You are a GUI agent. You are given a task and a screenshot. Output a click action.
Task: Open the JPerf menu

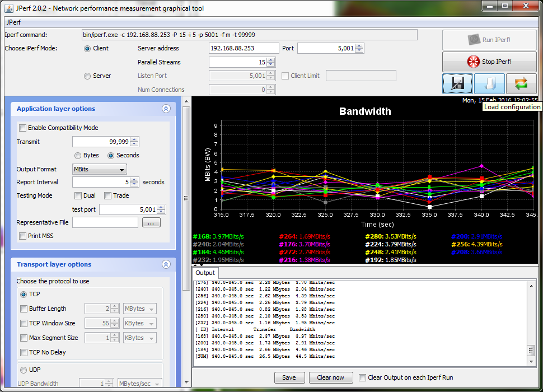(x=14, y=23)
